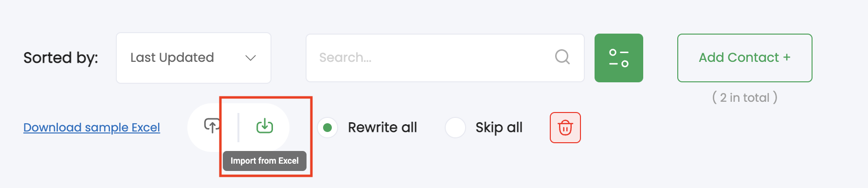Viewport: 868px width, 188px height.
Task: Select the Rewrite all radio button
Action: pos(327,128)
